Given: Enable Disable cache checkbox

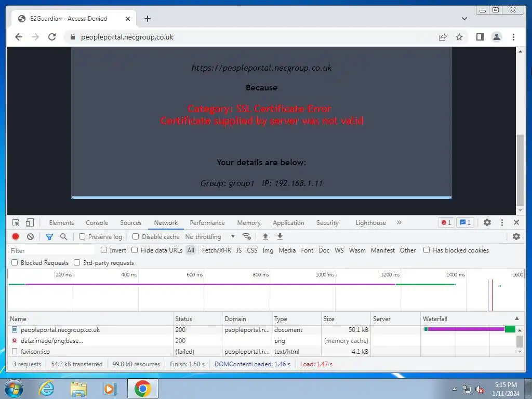Looking at the screenshot, I should (x=136, y=236).
